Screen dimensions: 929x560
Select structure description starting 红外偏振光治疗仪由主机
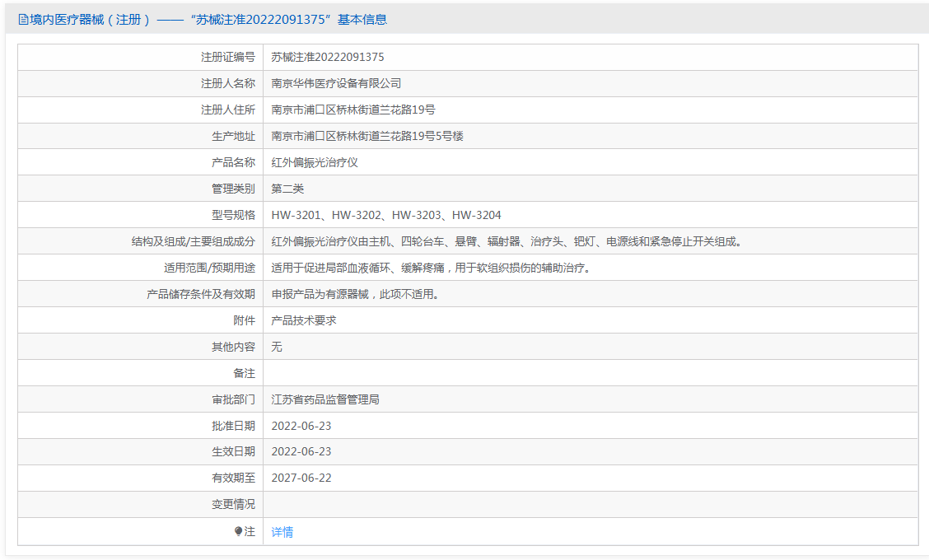click(507, 242)
